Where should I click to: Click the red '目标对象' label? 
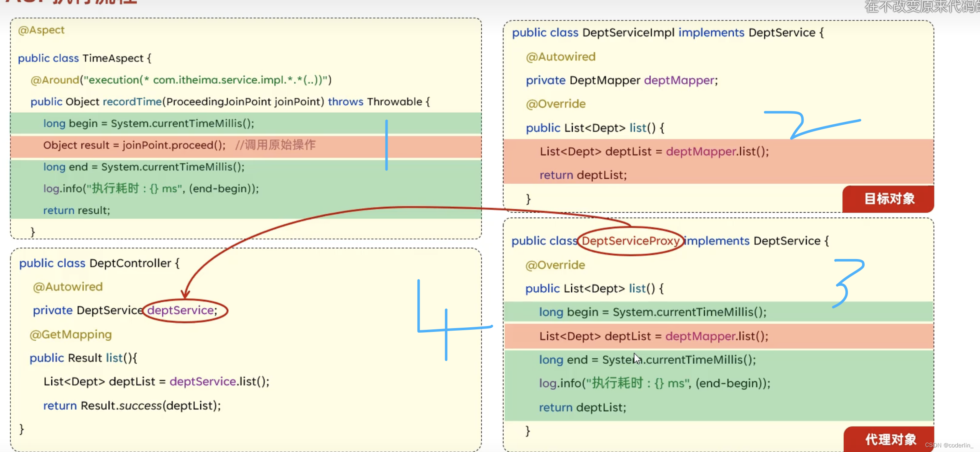click(x=888, y=199)
